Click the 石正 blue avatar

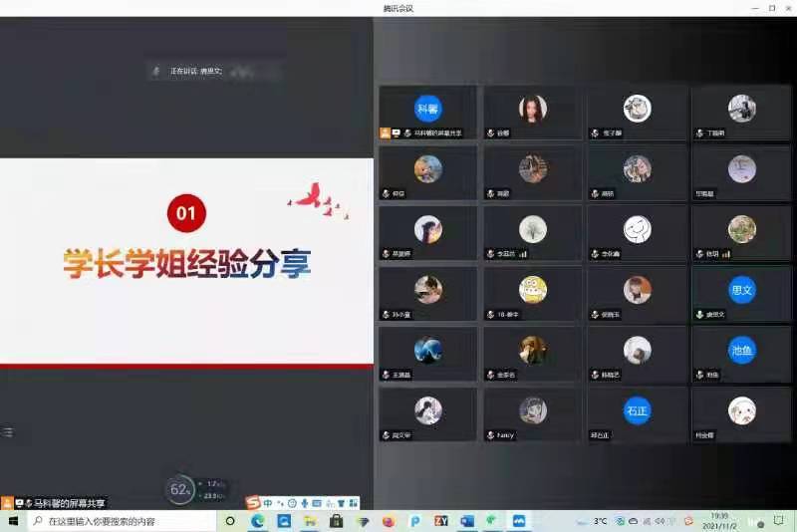[637, 410]
